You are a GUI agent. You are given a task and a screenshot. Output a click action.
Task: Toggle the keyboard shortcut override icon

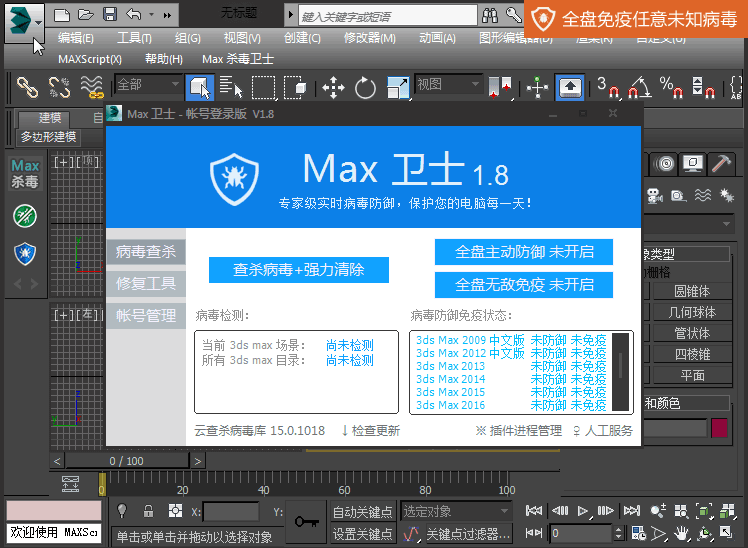point(570,87)
